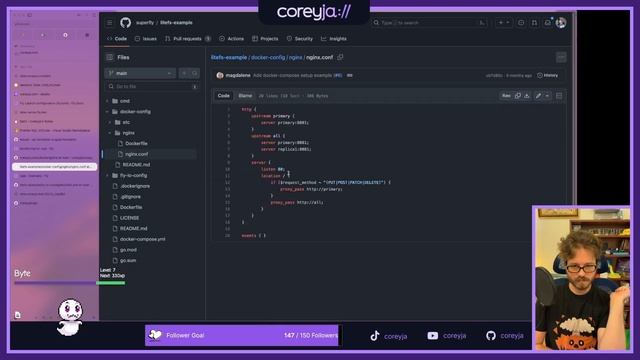Open file History link
The image size is (640, 360).
547,76
